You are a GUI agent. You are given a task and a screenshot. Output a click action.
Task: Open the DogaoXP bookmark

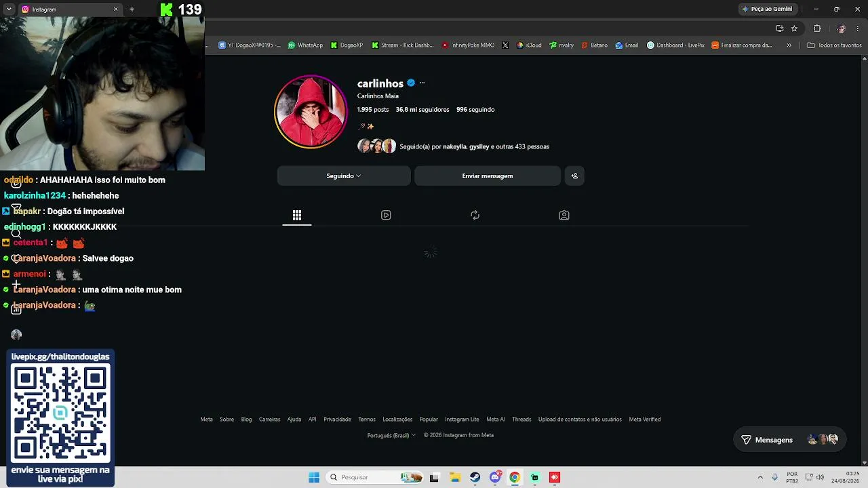tap(347, 45)
